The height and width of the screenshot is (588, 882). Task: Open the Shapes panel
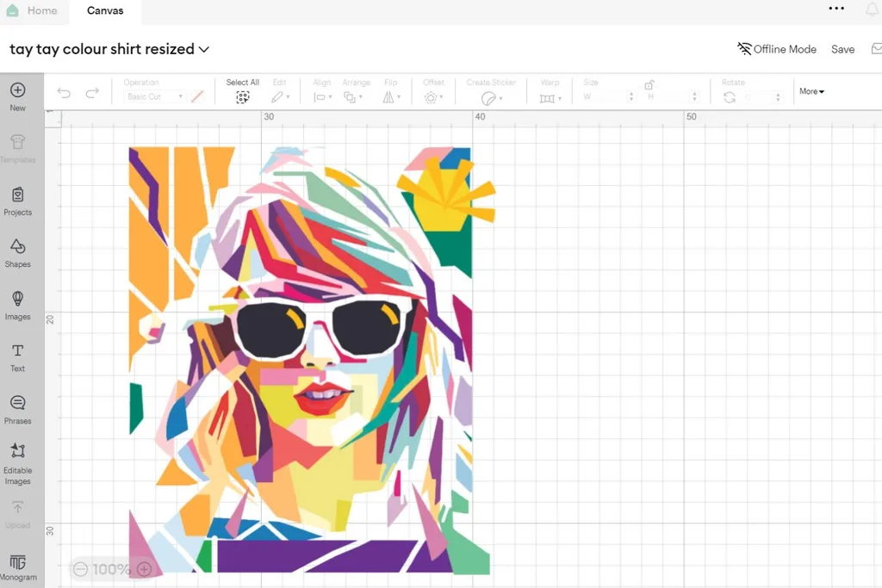pyautogui.click(x=17, y=253)
